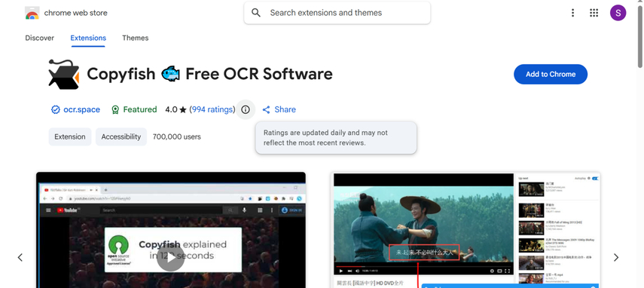Open the Chinese movie subtitle screenshot
Image resolution: width=644 pixels, height=288 pixels.
(465, 230)
